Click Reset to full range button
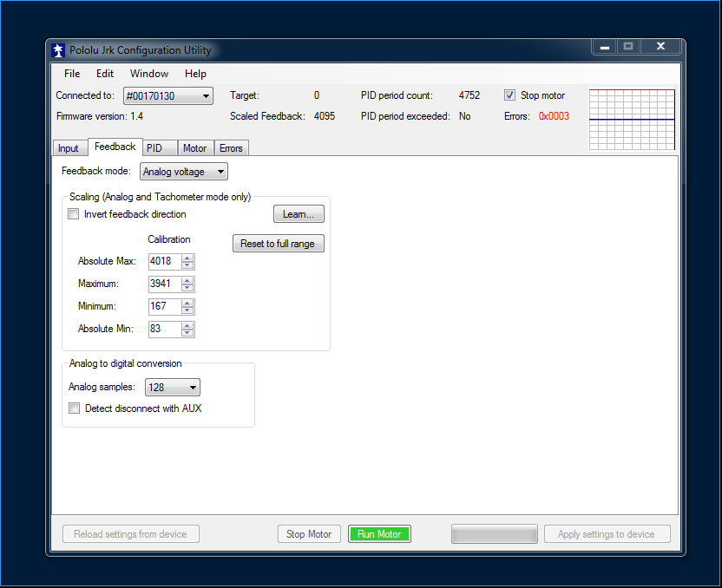This screenshot has width=722, height=588. click(x=278, y=244)
